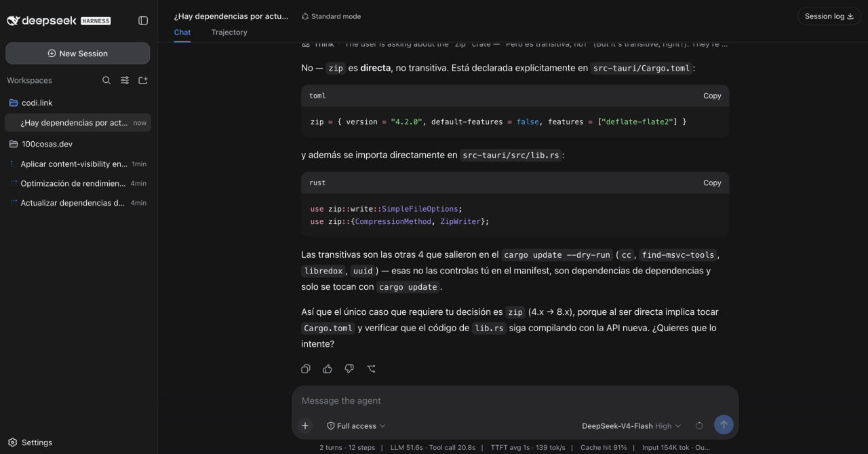Click the HARNESS badge label

[96, 21]
